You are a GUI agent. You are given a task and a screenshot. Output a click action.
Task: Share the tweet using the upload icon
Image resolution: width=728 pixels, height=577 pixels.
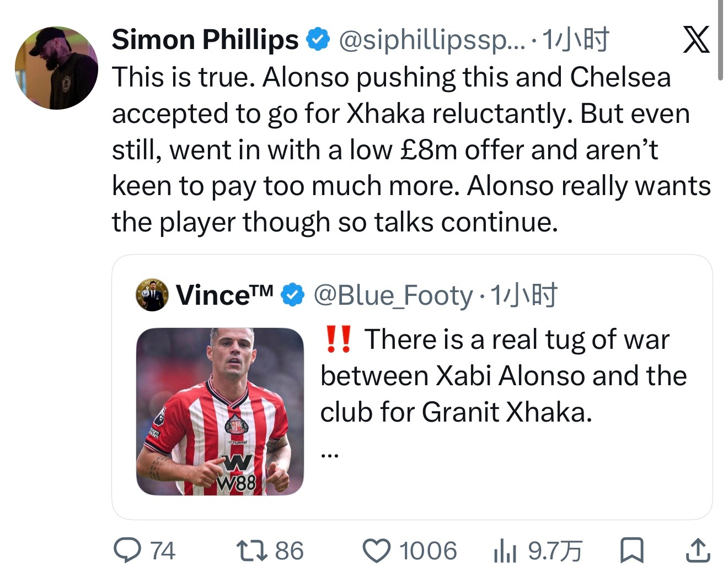pos(697,551)
